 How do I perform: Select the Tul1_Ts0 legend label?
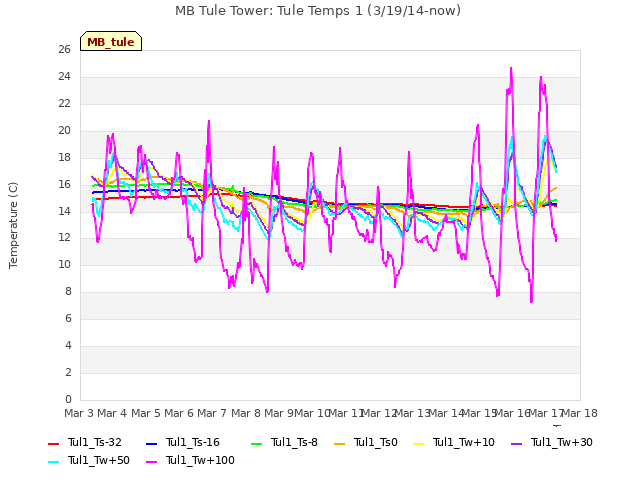pyautogui.click(x=376, y=442)
